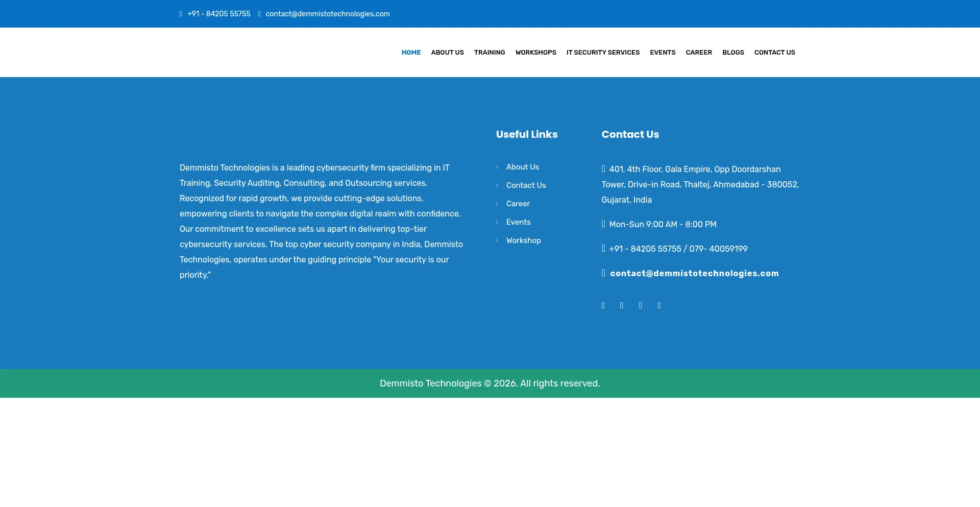Click the top bar email address

pyautogui.click(x=328, y=14)
